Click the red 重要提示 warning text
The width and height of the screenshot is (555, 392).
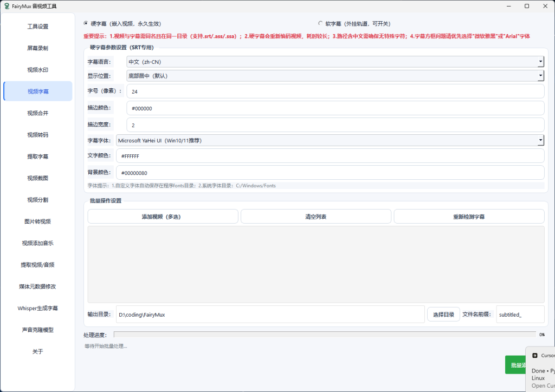[307, 36]
